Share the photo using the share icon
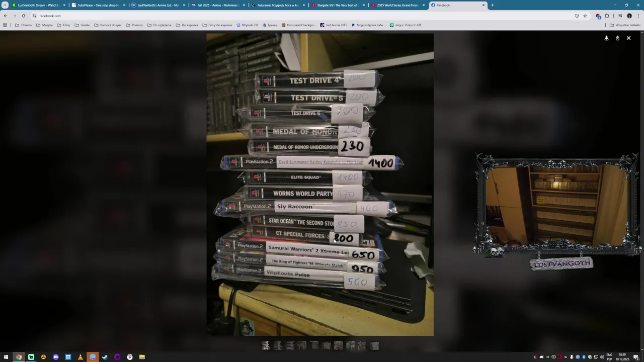The image size is (644, 362). point(617,38)
